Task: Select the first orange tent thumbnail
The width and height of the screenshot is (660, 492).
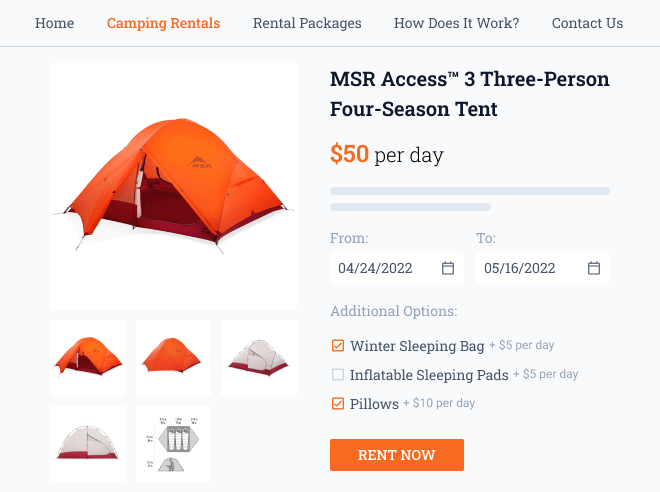Action: point(88,357)
